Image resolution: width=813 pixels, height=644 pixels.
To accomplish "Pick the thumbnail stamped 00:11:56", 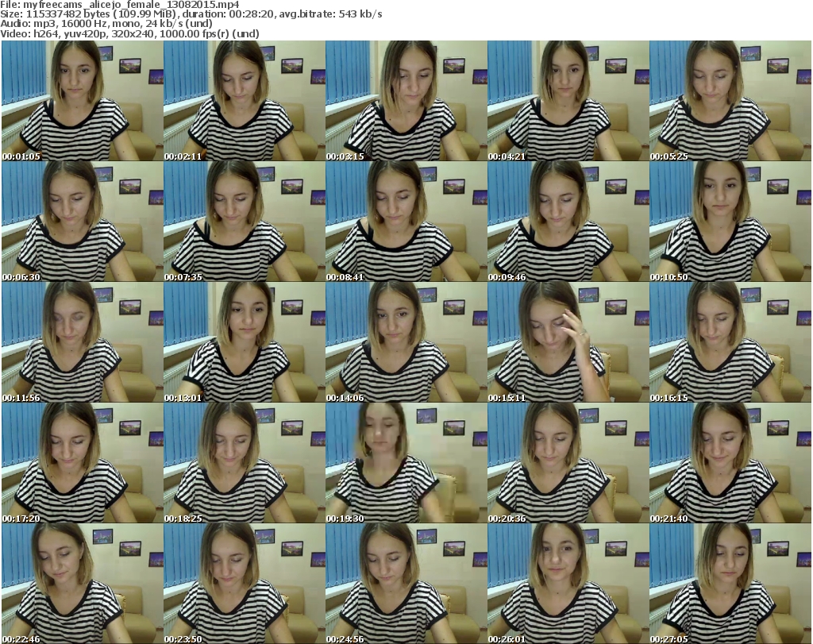I will click(83, 342).
